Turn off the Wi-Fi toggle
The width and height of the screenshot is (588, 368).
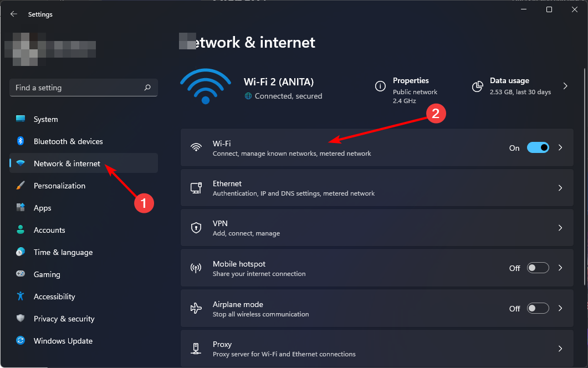538,147
